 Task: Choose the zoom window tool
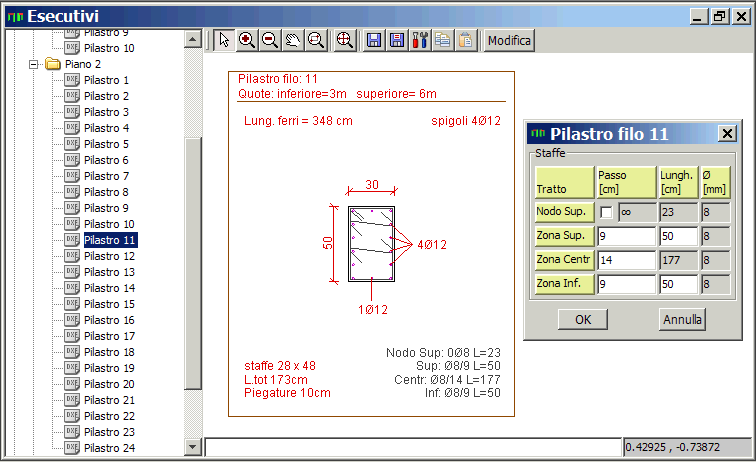click(x=316, y=40)
